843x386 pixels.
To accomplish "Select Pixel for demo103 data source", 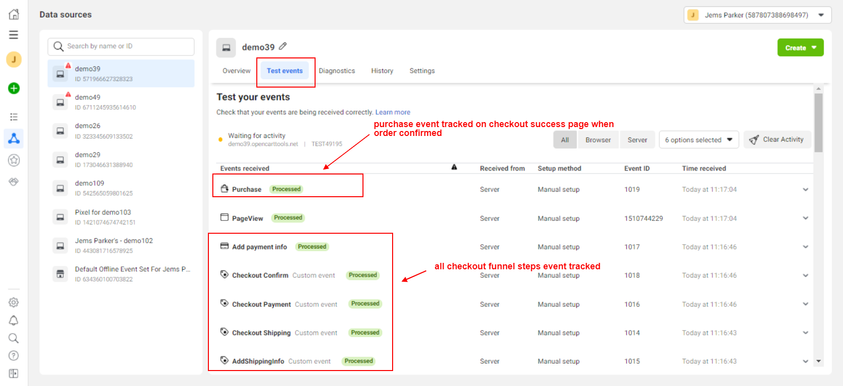I will click(121, 217).
